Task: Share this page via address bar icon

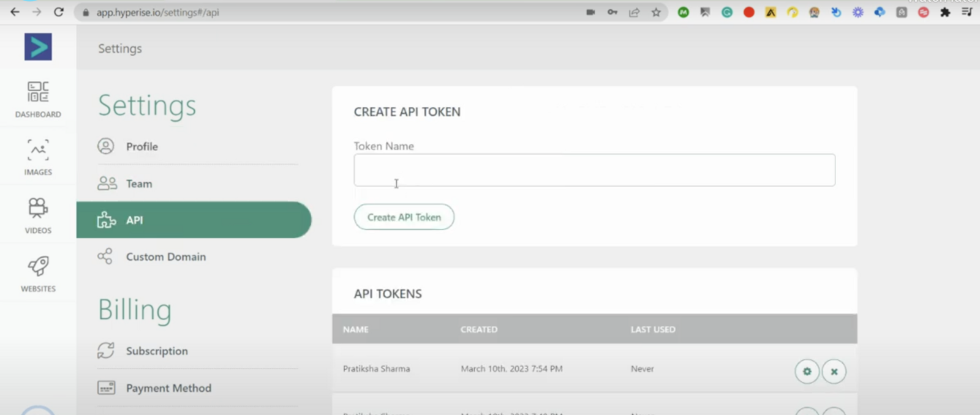Action: pos(634,12)
